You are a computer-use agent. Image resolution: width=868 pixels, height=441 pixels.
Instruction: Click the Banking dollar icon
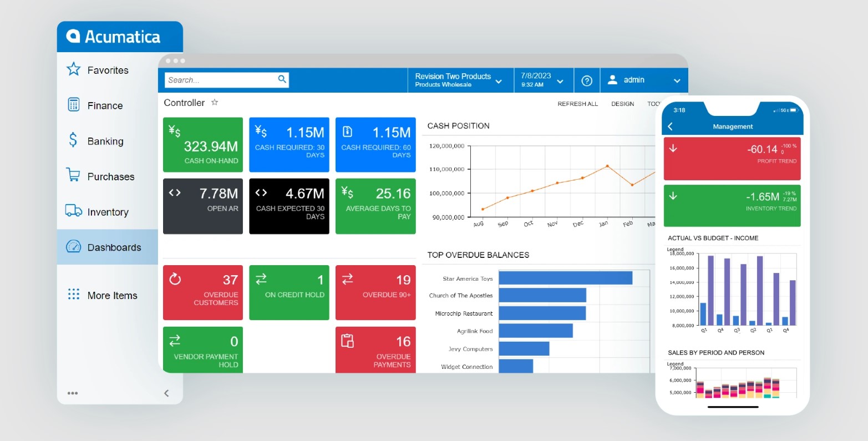point(73,140)
